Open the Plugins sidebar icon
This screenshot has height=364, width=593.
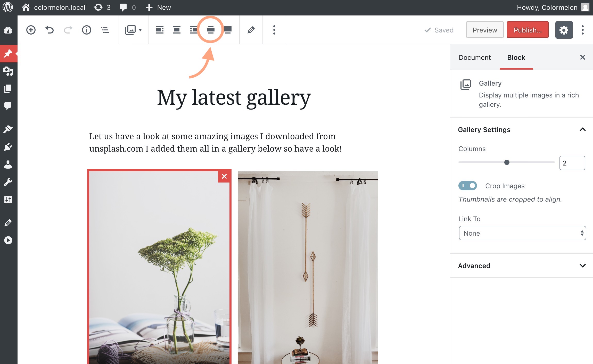[x=8, y=147]
